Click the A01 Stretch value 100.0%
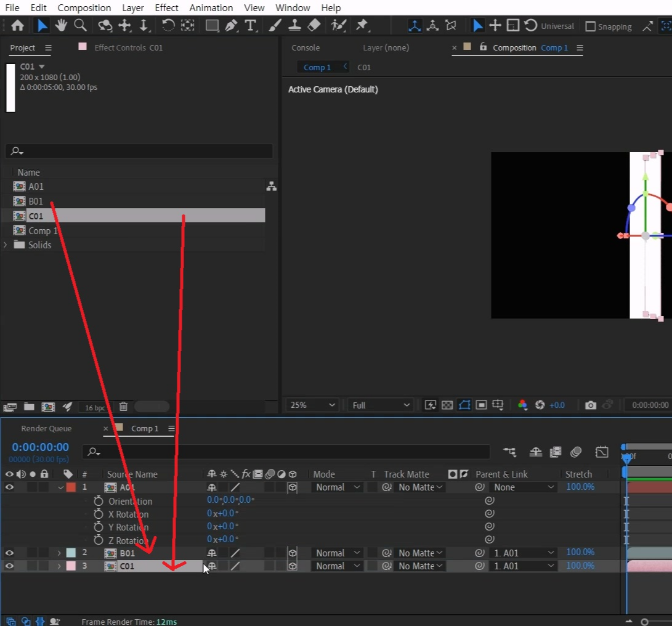The image size is (672, 626). tap(580, 487)
